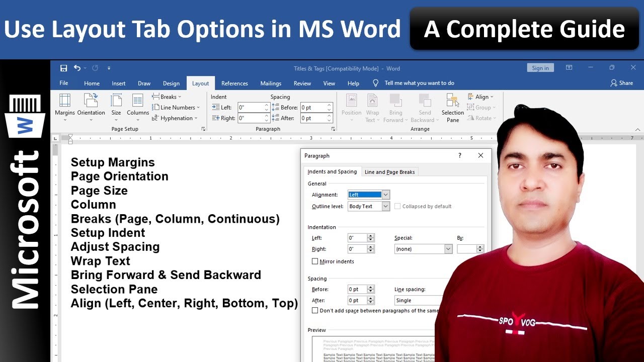Adjust dialog Indentation Left stepper

click(x=371, y=238)
